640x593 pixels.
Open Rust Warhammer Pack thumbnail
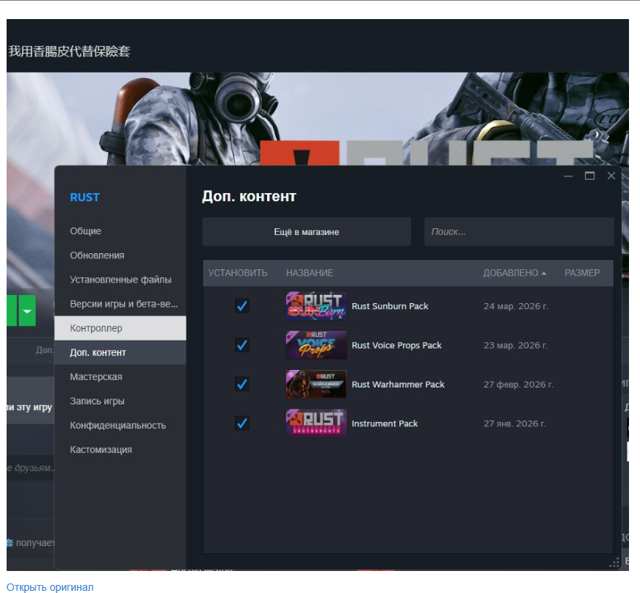point(316,384)
